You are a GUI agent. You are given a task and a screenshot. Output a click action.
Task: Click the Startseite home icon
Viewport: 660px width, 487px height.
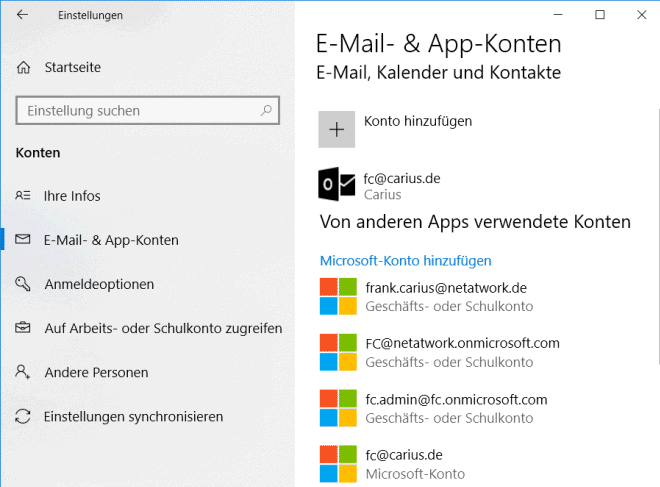pos(24,67)
